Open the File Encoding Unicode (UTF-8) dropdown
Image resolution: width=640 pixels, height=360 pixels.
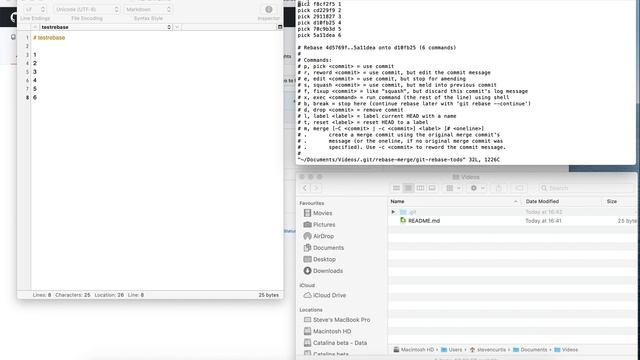click(x=87, y=9)
